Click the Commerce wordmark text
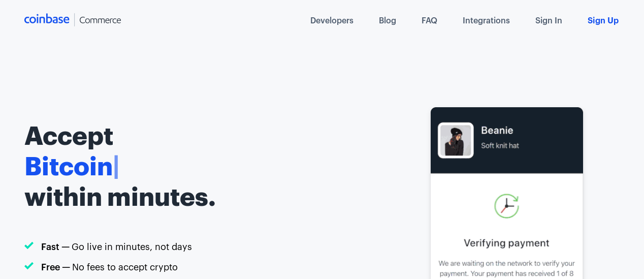The height and width of the screenshot is (279, 644). point(100,20)
